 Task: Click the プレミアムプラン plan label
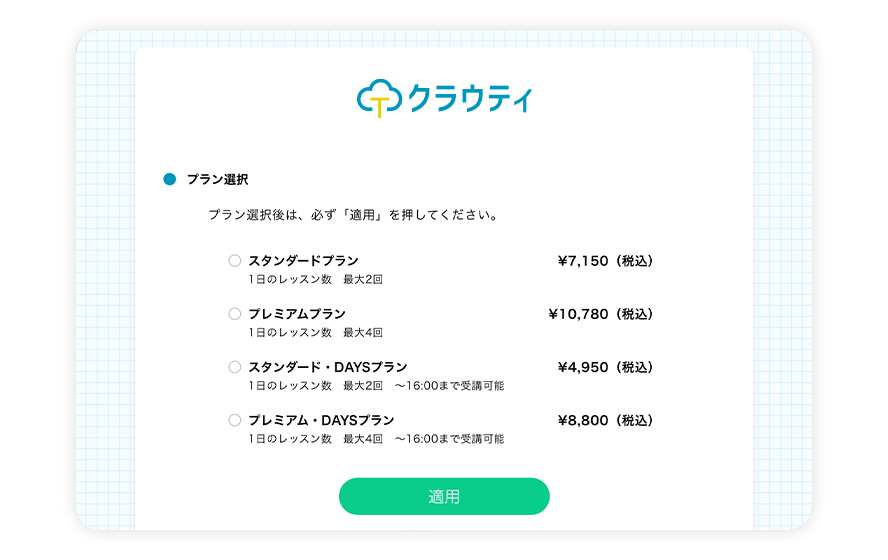[297, 314]
